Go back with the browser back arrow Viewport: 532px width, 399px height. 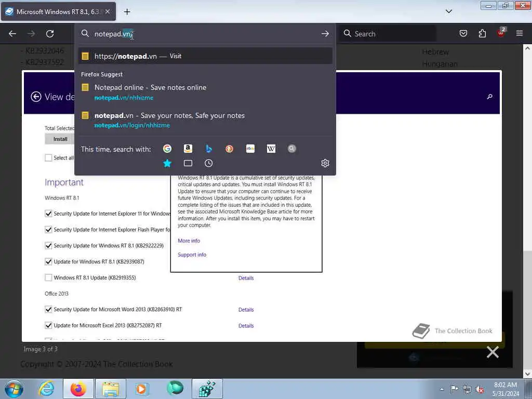coord(12,34)
